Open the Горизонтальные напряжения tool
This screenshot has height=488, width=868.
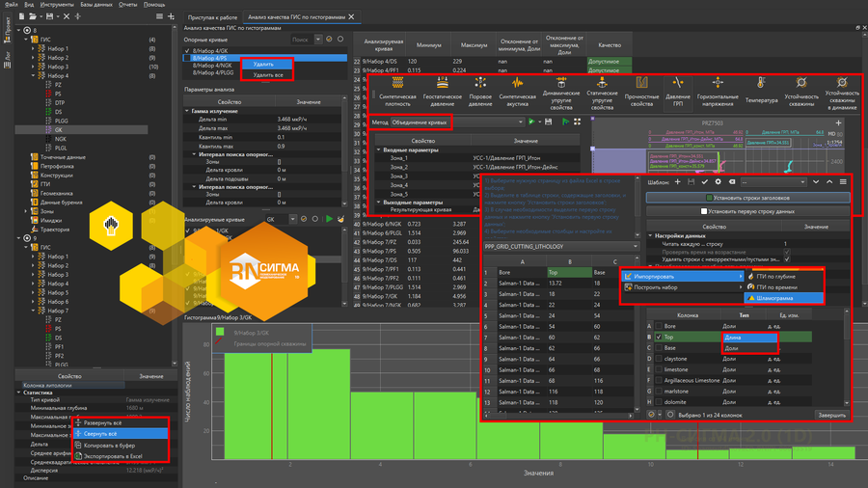coord(719,85)
